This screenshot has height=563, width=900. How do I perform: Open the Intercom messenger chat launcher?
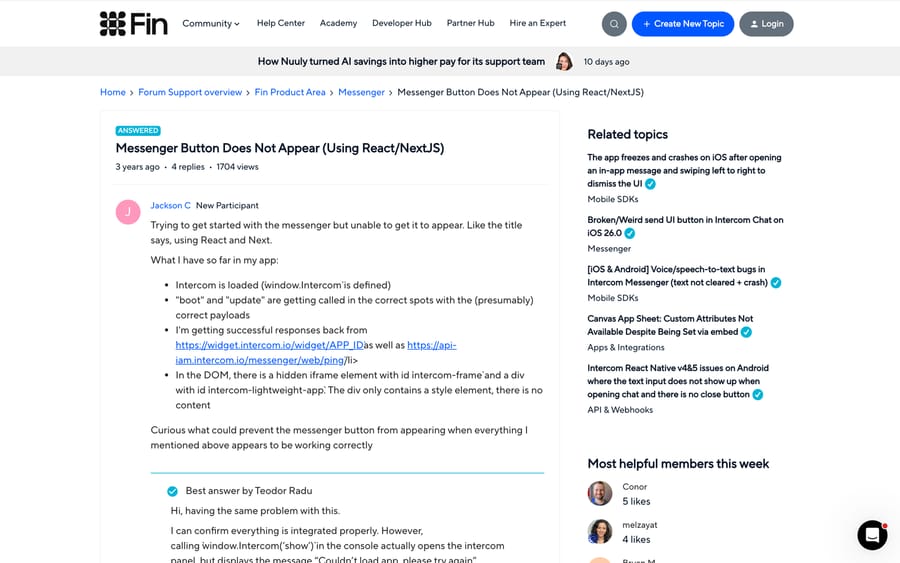[872, 535]
